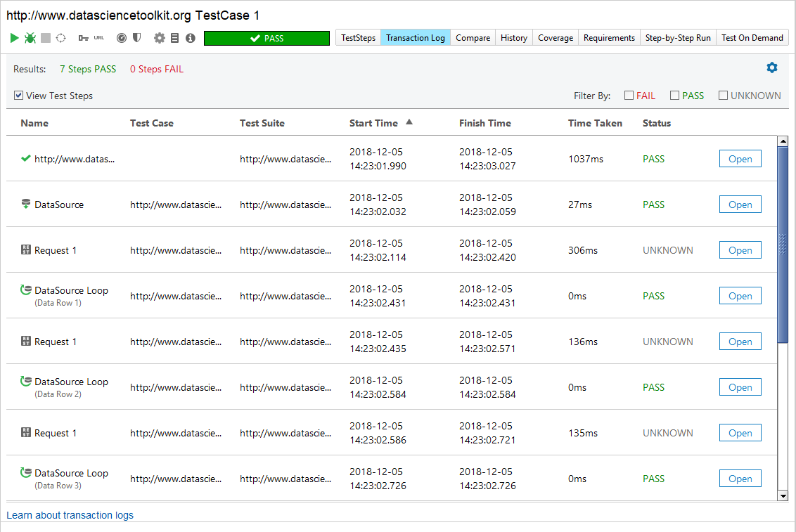The height and width of the screenshot is (532, 796).
Task: Run the test case with green play icon
Action: click(x=14, y=38)
